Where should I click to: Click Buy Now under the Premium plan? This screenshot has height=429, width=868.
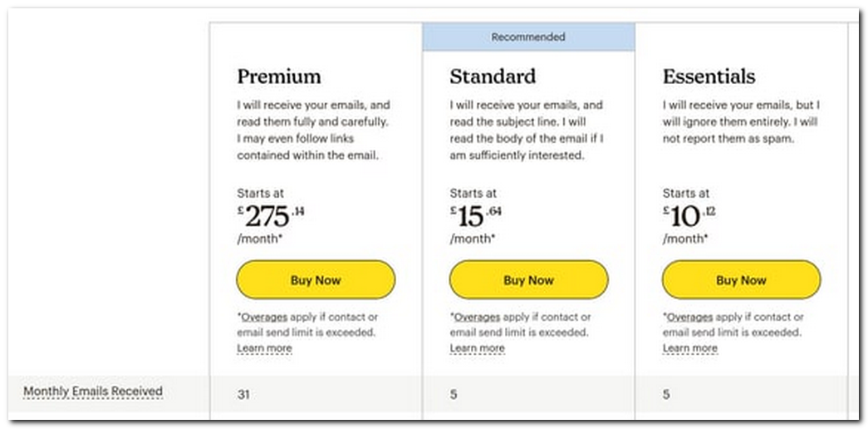pos(316,280)
